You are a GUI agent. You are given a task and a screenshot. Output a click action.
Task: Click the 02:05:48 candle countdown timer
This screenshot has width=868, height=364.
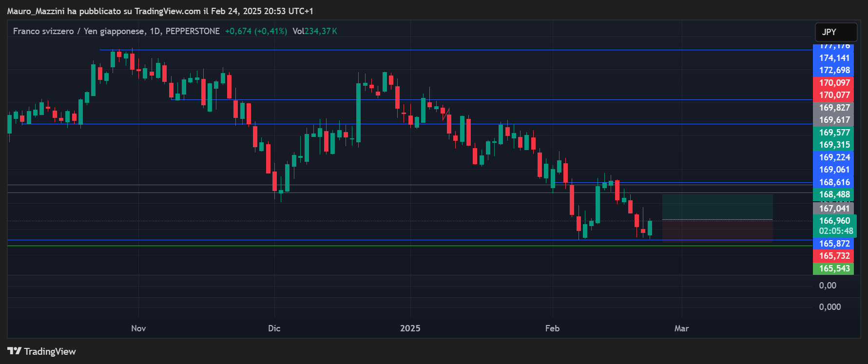tap(836, 231)
